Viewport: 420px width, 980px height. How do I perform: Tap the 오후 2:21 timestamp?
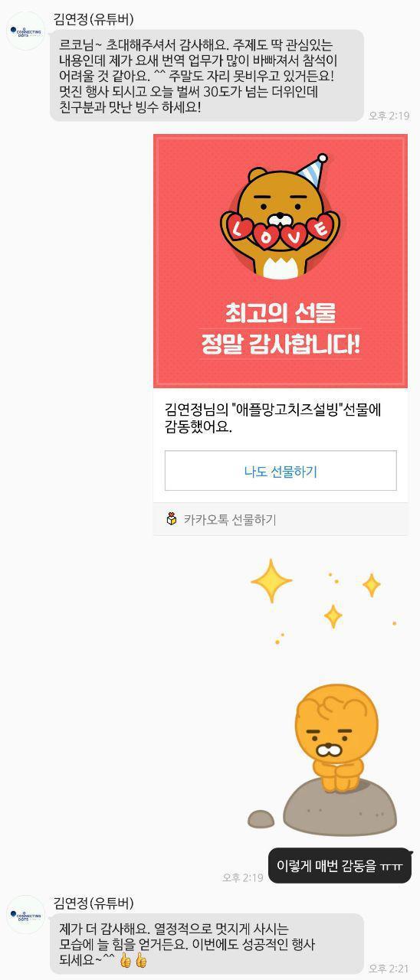pyautogui.click(x=389, y=968)
